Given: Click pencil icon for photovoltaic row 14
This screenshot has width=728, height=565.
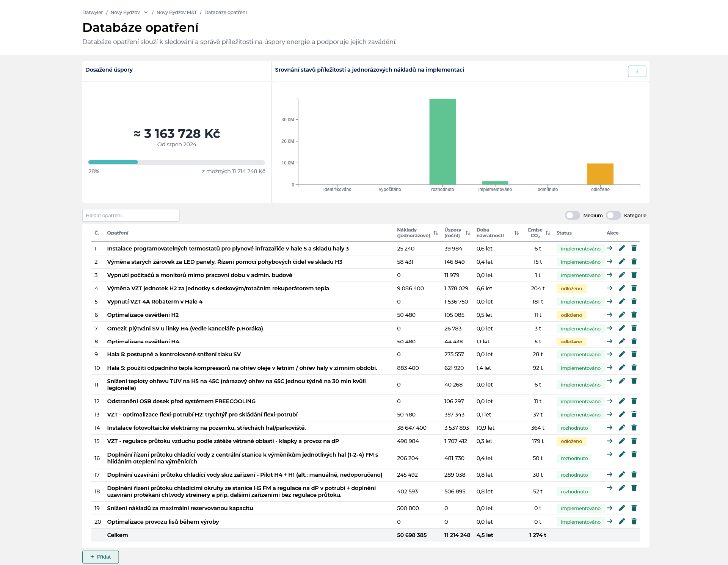Looking at the screenshot, I should point(622,427).
